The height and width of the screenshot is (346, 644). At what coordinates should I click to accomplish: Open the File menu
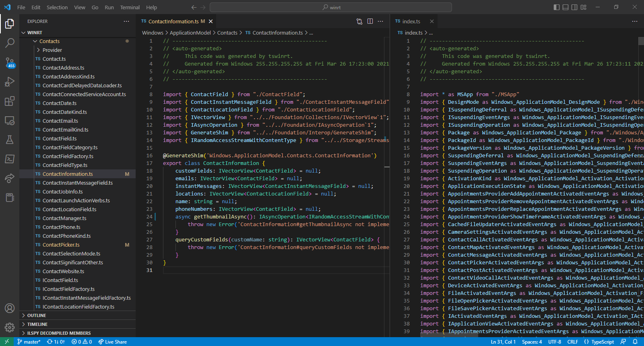coord(21,7)
